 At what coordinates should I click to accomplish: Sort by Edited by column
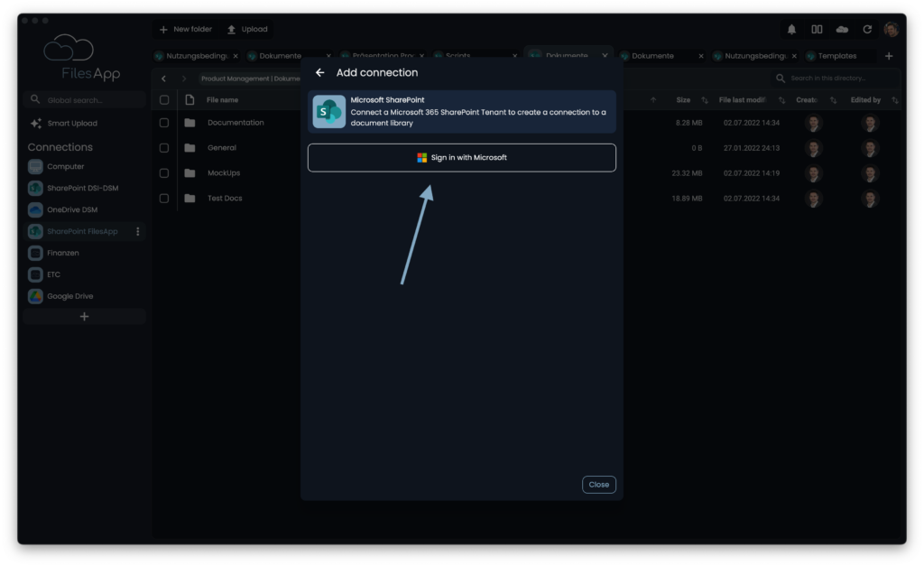[x=865, y=100]
